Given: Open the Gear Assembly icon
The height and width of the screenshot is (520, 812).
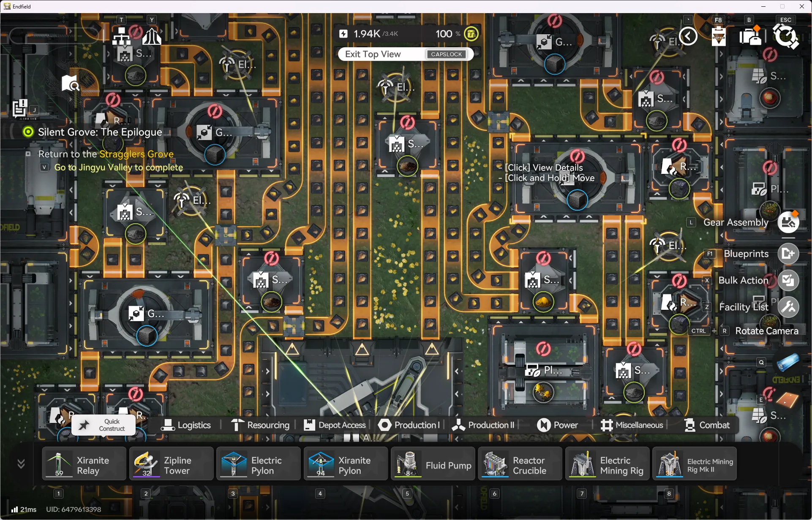Looking at the screenshot, I should click(x=788, y=222).
